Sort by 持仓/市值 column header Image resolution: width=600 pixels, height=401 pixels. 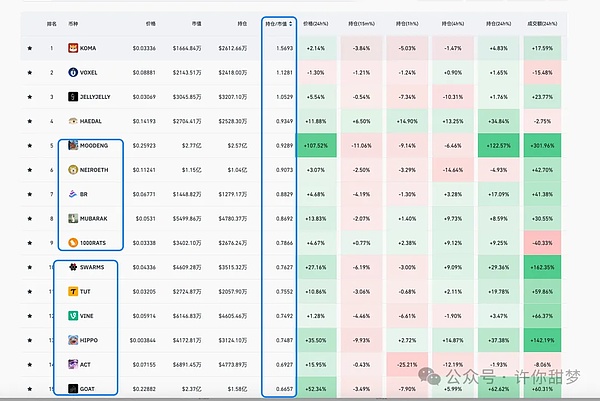[x=277, y=22]
